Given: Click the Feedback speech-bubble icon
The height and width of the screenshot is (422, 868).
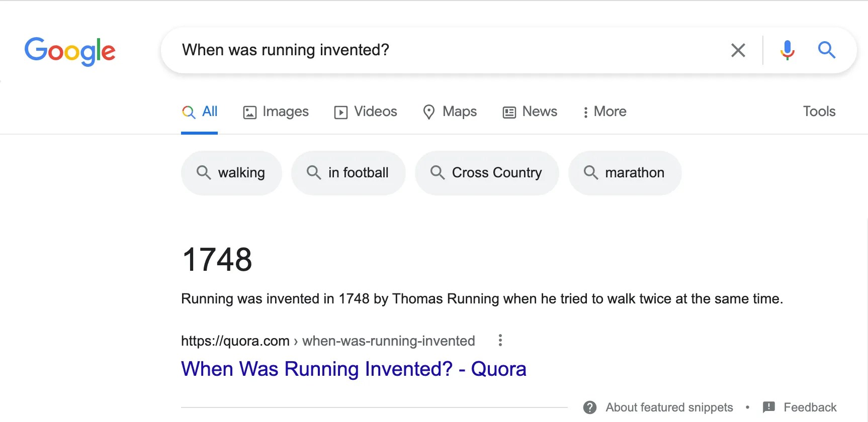Looking at the screenshot, I should (768, 407).
